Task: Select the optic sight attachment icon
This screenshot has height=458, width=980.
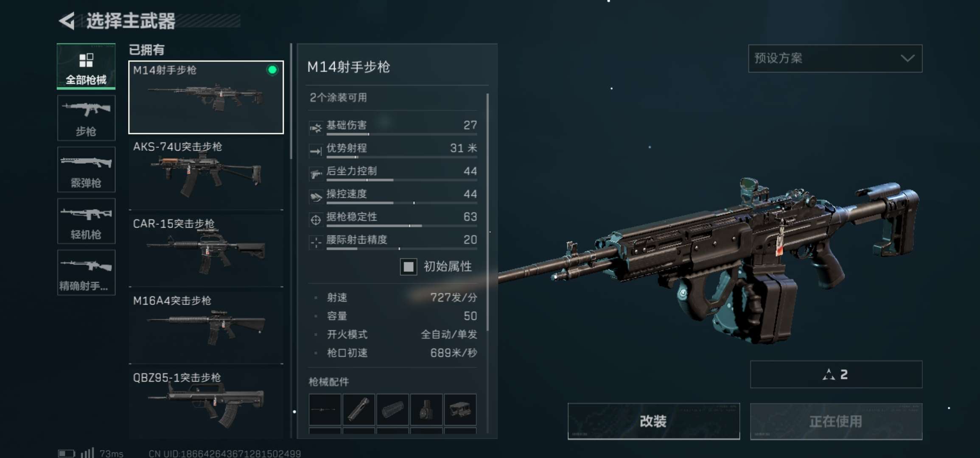Action: 460,410
